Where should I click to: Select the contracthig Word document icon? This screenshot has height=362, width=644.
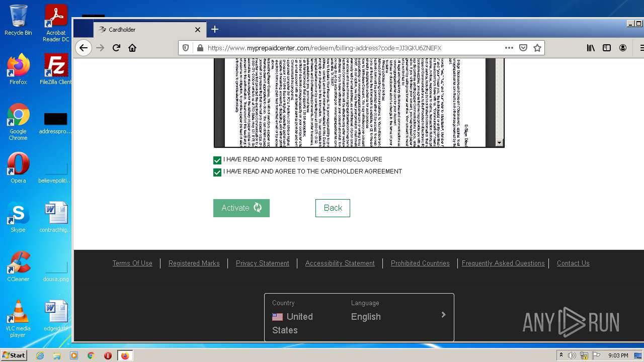click(56, 217)
